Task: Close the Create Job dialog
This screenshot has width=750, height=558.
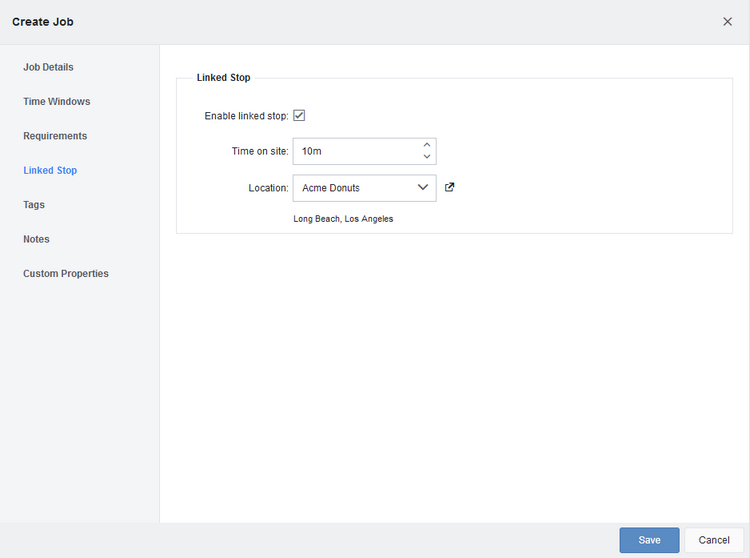Action: [727, 22]
